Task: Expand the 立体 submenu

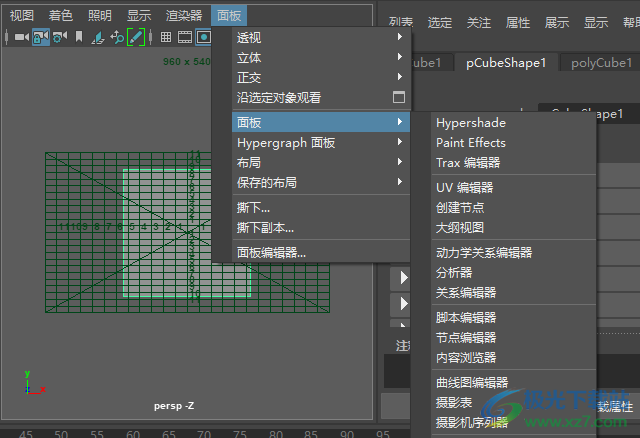Action: (321, 58)
